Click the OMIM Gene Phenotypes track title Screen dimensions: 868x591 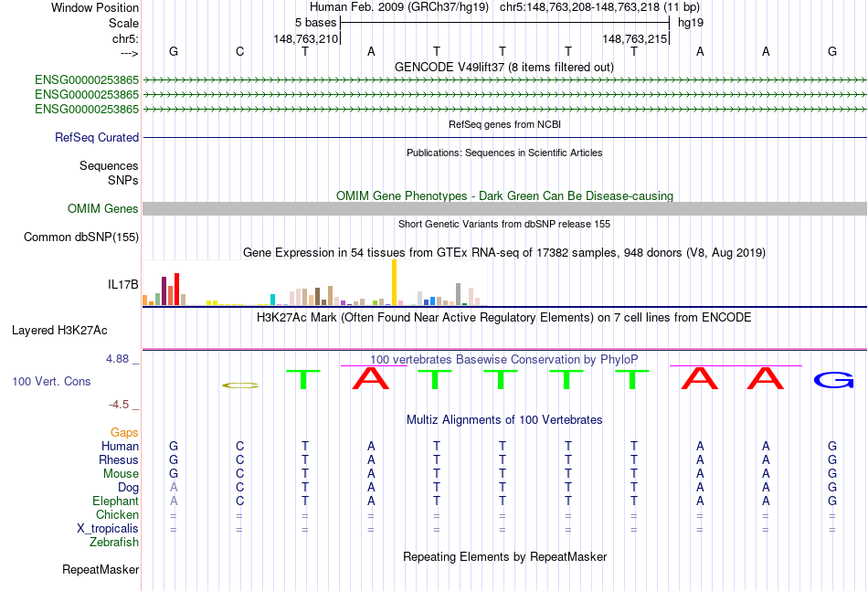pyautogui.click(x=504, y=195)
